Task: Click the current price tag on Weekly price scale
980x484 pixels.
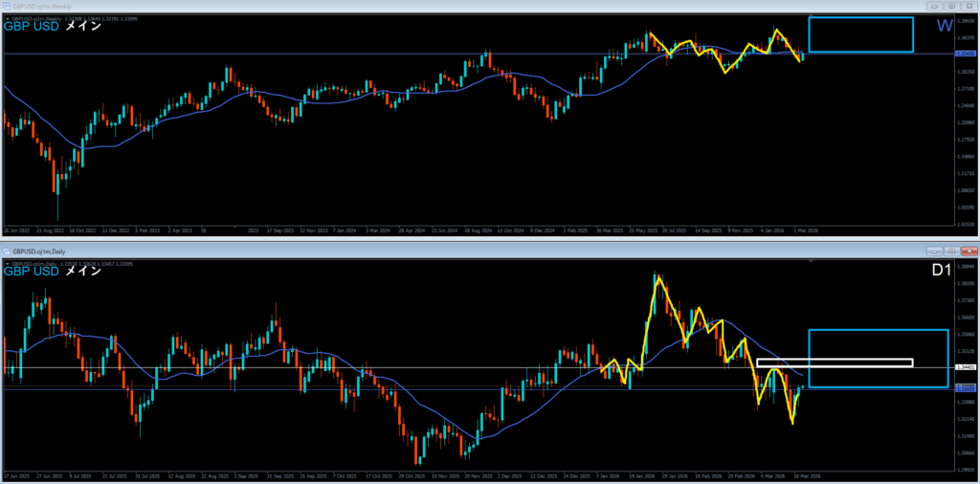Action: coord(966,55)
